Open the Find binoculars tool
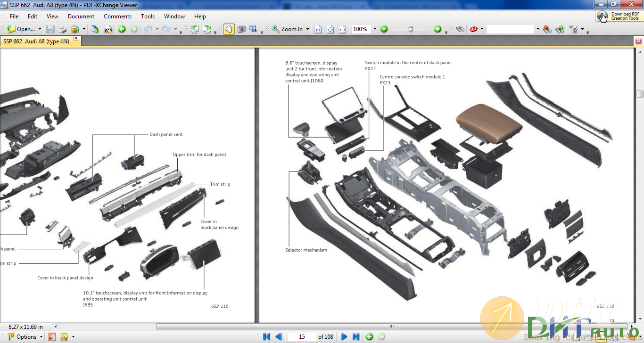This screenshot has width=644, height=343. [460, 29]
